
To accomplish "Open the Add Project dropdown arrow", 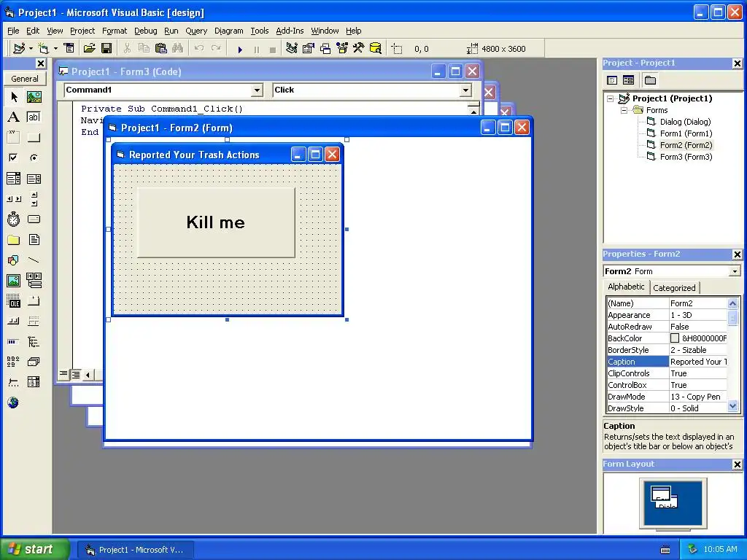I will coord(31,49).
